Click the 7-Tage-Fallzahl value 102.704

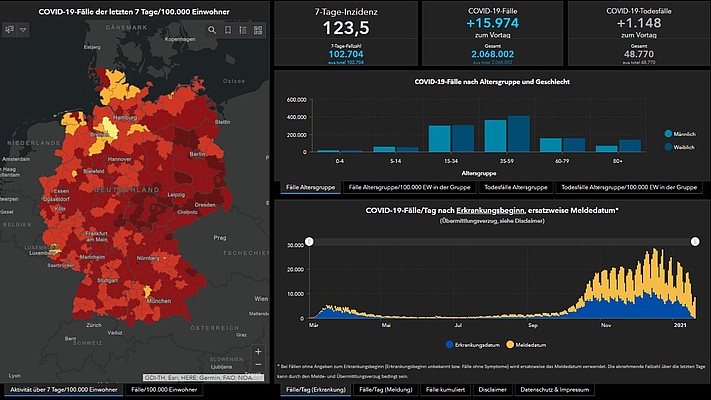click(x=346, y=54)
